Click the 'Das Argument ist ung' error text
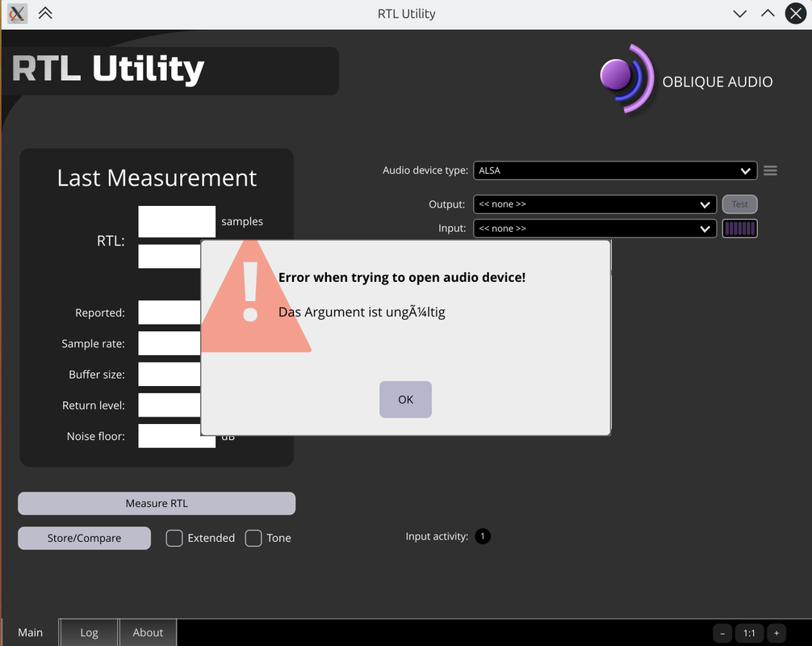The image size is (812, 646). click(362, 313)
